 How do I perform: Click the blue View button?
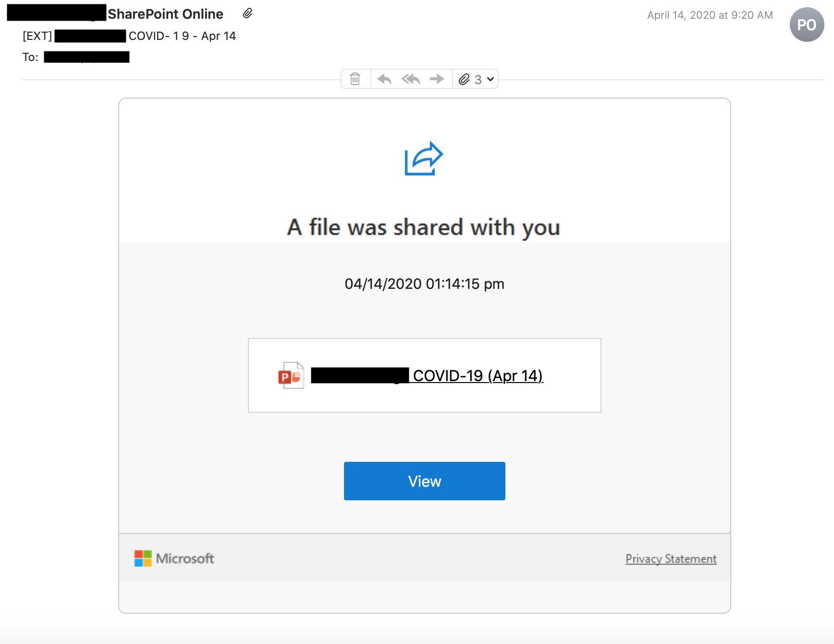pyautogui.click(x=425, y=481)
